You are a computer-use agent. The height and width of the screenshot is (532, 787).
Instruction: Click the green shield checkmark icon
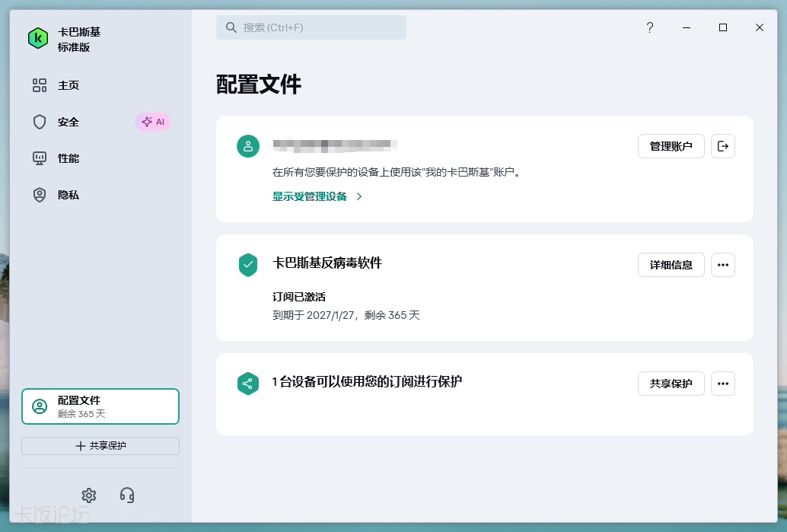click(248, 265)
